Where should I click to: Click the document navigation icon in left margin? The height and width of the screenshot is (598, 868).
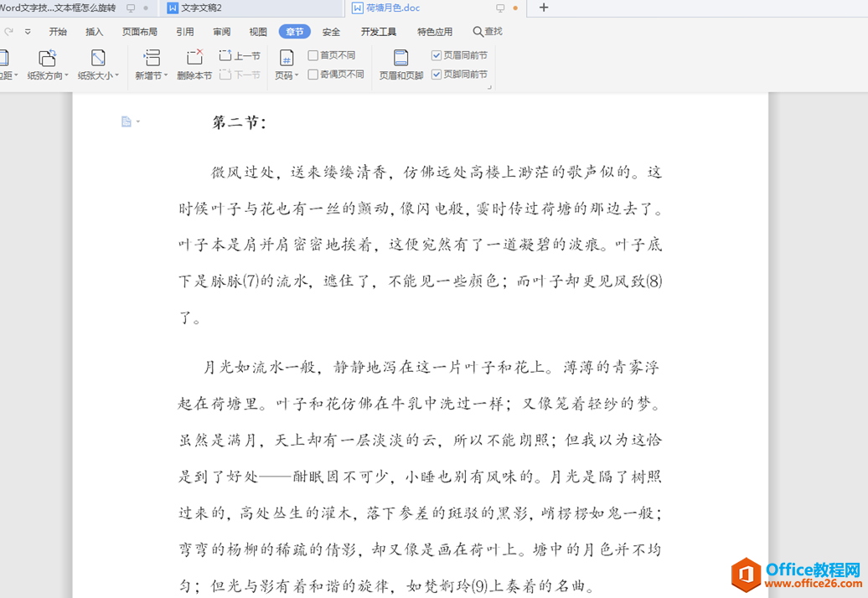[x=127, y=121]
